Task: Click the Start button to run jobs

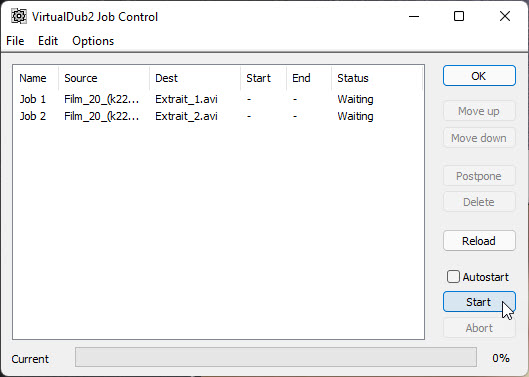Action: (x=479, y=302)
